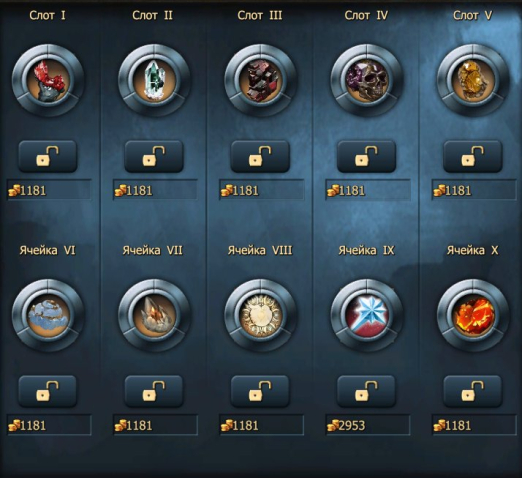Unlock Ячейка IX with its padlock button
This screenshot has width=522, height=478.
tap(366, 391)
